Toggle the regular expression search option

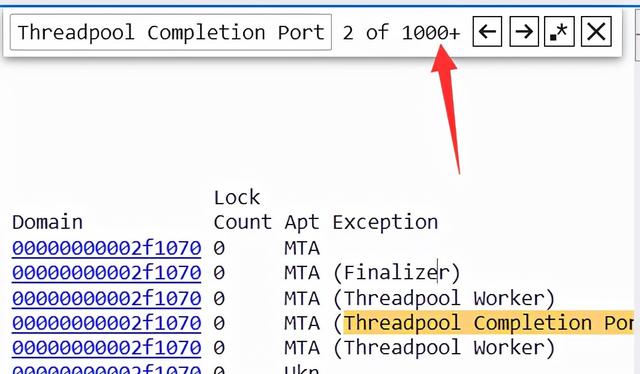pyautogui.click(x=559, y=31)
